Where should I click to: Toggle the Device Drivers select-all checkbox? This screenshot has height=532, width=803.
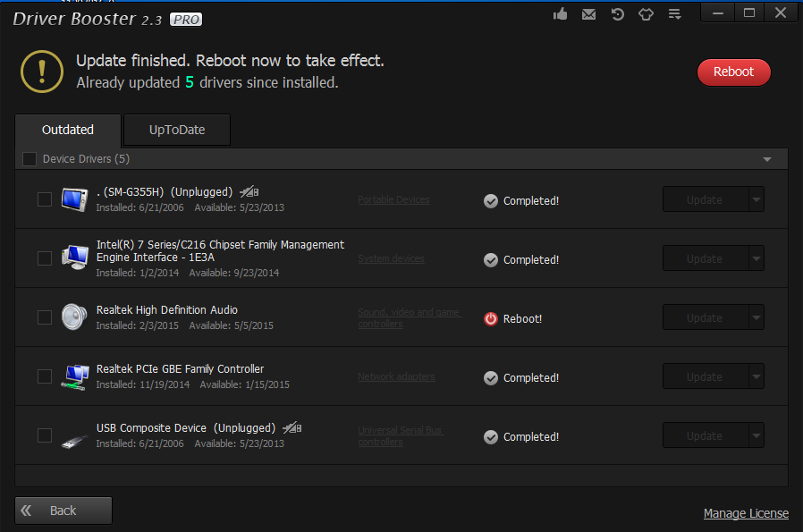(x=30, y=159)
